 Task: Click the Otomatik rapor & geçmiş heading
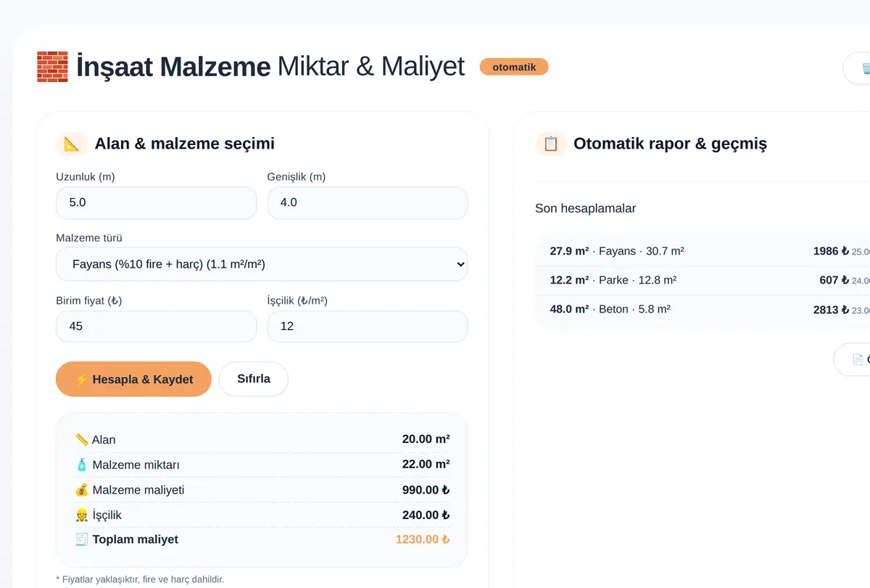(x=670, y=144)
